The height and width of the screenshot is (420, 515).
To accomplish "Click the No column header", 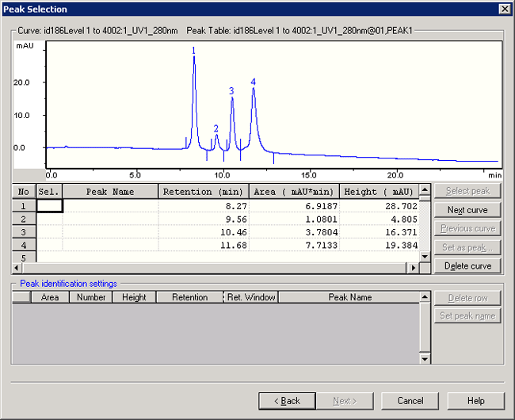I will click(24, 192).
